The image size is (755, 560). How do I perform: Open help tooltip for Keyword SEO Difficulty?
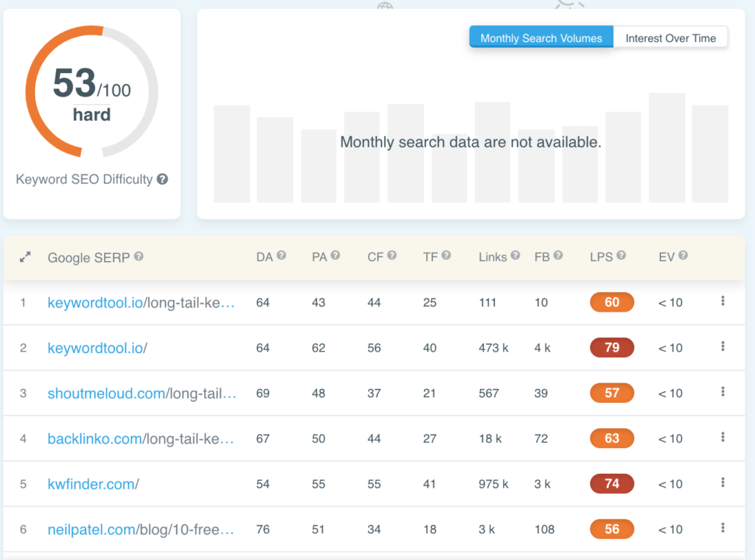(x=162, y=179)
